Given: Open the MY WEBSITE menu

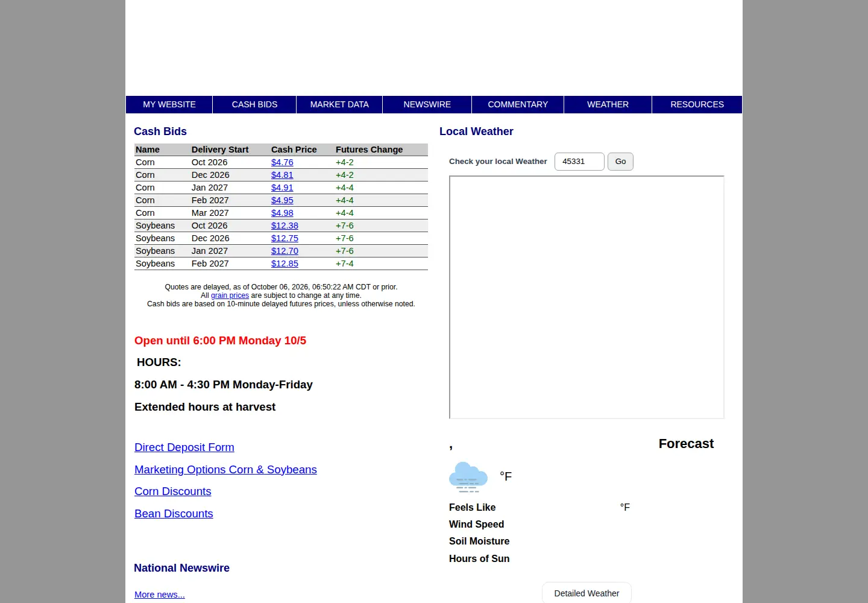Looking at the screenshot, I should click(169, 104).
